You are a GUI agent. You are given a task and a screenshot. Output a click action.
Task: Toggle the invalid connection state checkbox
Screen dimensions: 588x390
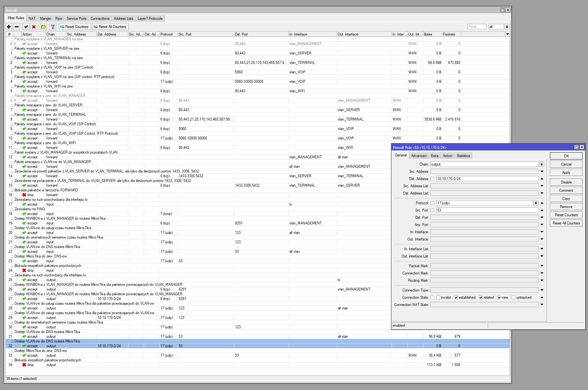[x=438, y=297]
